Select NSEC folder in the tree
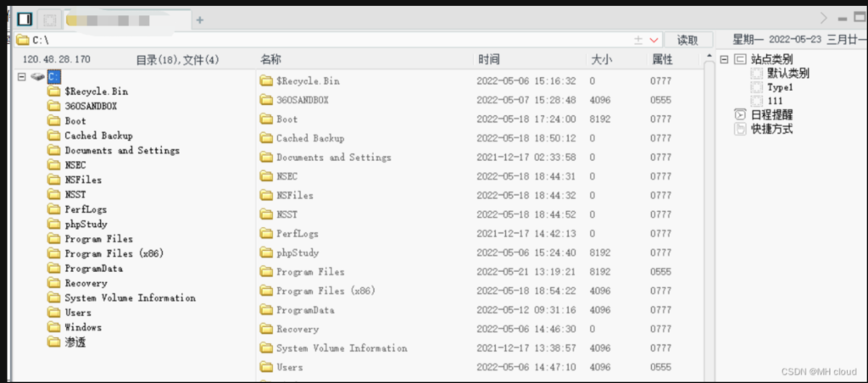 pos(75,165)
